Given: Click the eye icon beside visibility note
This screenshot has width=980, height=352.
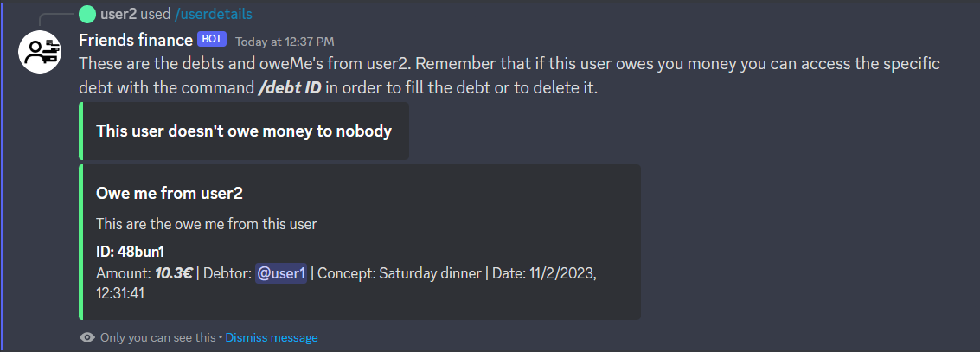Looking at the screenshot, I should pyautogui.click(x=87, y=337).
